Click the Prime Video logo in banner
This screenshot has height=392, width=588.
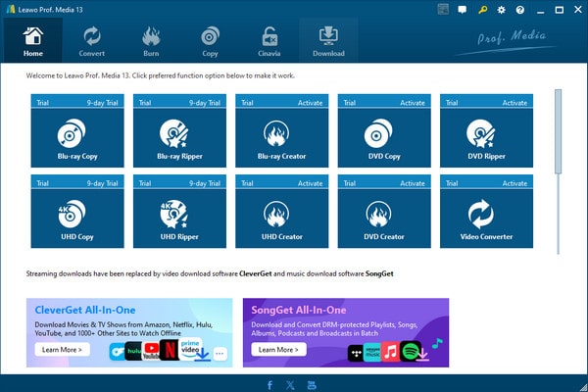pos(190,347)
